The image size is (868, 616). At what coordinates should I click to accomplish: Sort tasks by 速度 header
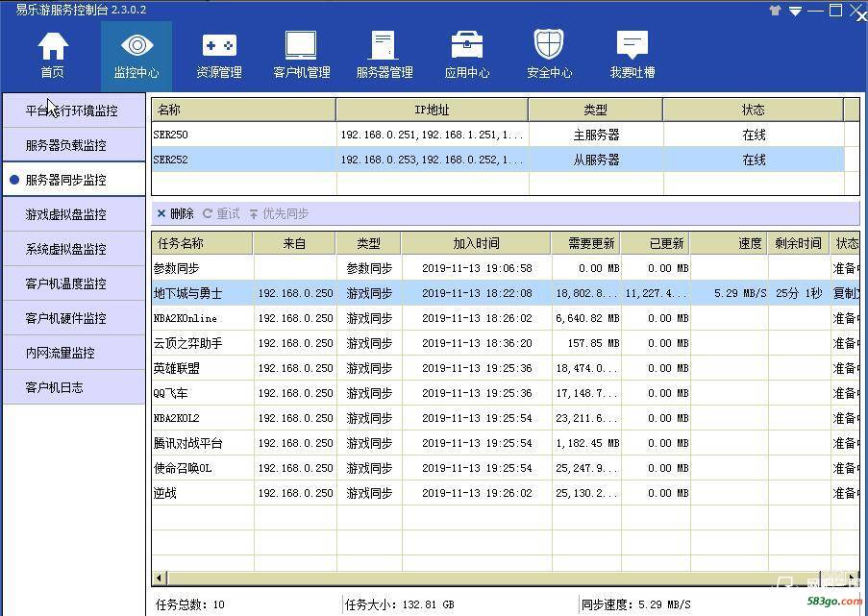(x=729, y=243)
